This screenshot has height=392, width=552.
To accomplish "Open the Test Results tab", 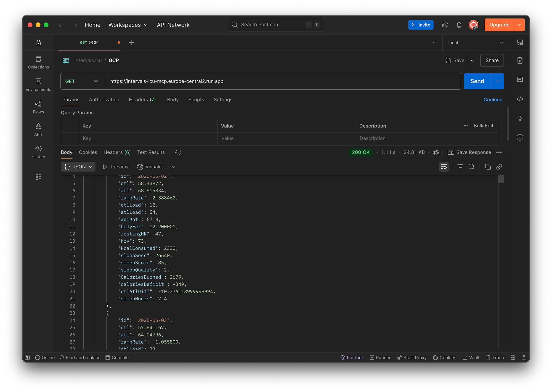I will tap(151, 152).
